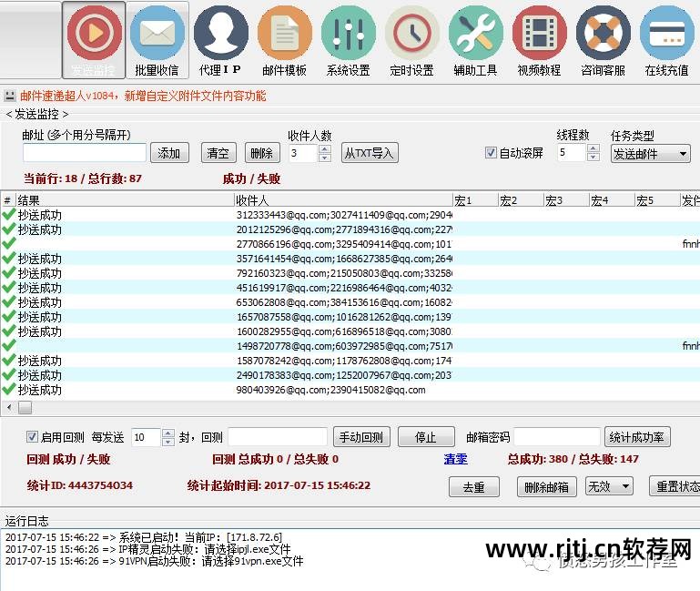The image size is (700, 591).
Task: Click the 宏1 column header
Action: coord(475,200)
